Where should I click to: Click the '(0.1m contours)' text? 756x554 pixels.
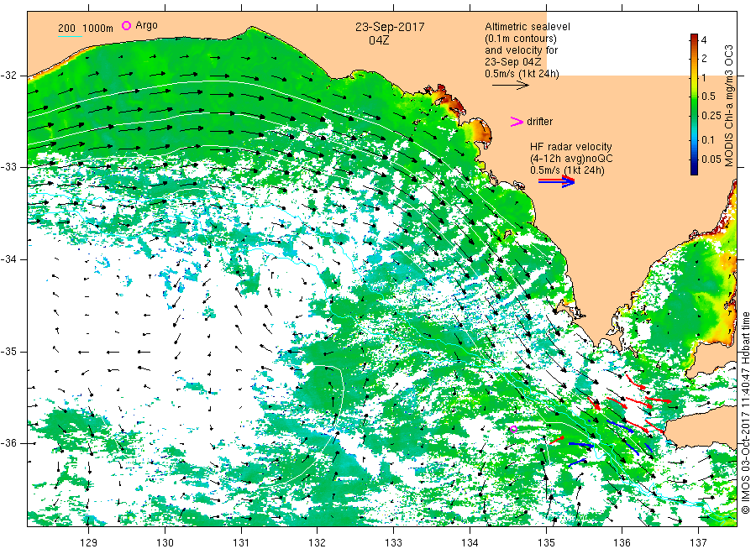(x=520, y=39)
